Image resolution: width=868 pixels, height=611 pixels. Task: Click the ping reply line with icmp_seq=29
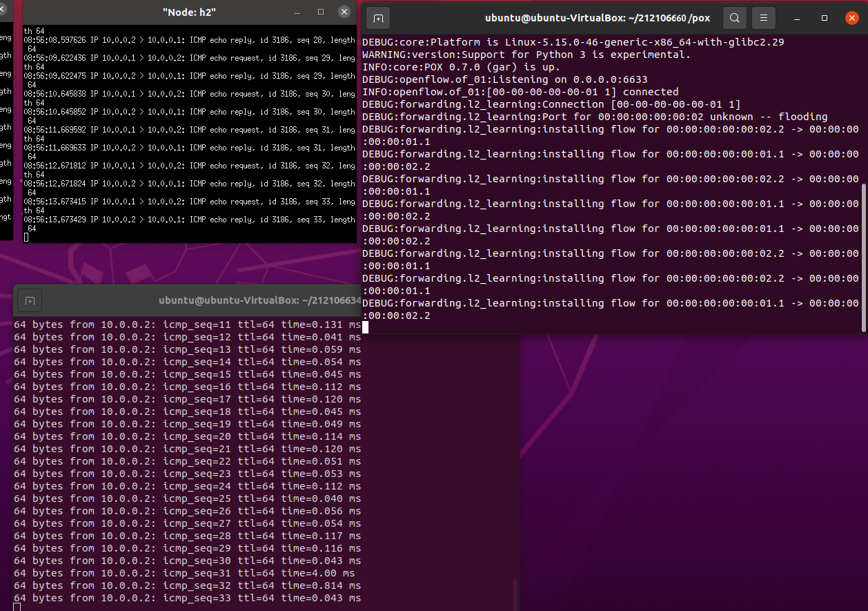187,548
